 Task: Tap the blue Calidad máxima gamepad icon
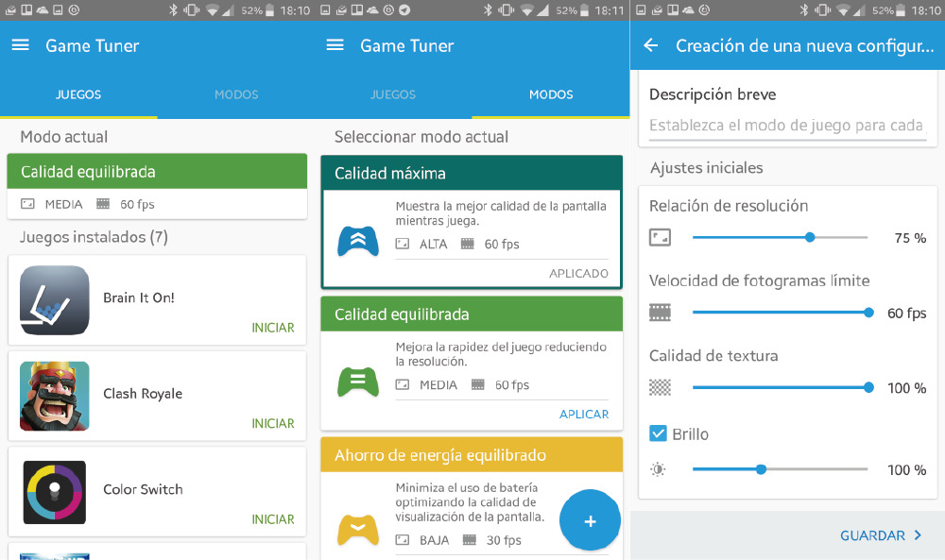click(358, 241)
